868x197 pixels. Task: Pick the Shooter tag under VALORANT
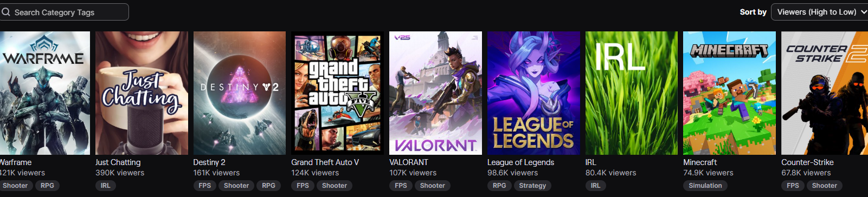[x=432, y=186]
